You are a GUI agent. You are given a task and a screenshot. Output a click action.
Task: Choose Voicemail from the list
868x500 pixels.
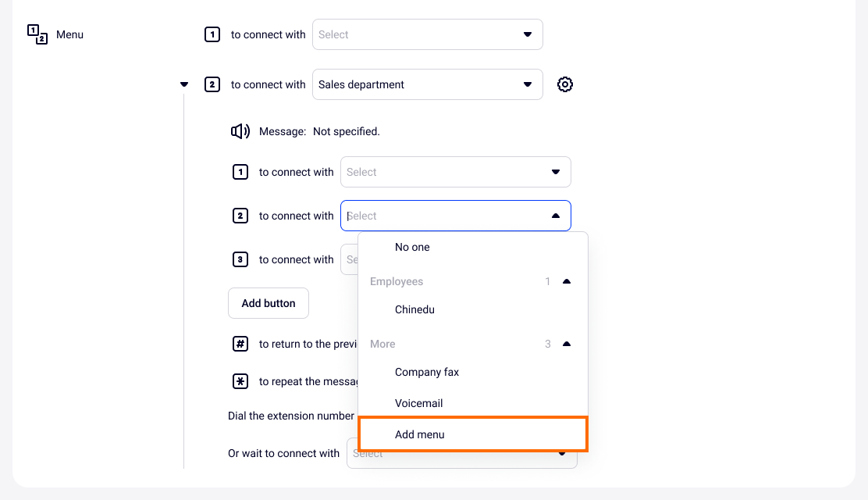click(418, 403)
